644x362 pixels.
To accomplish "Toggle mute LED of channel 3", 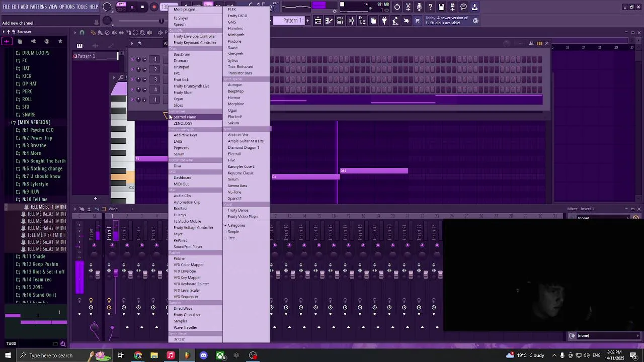I will pos(133,79).
